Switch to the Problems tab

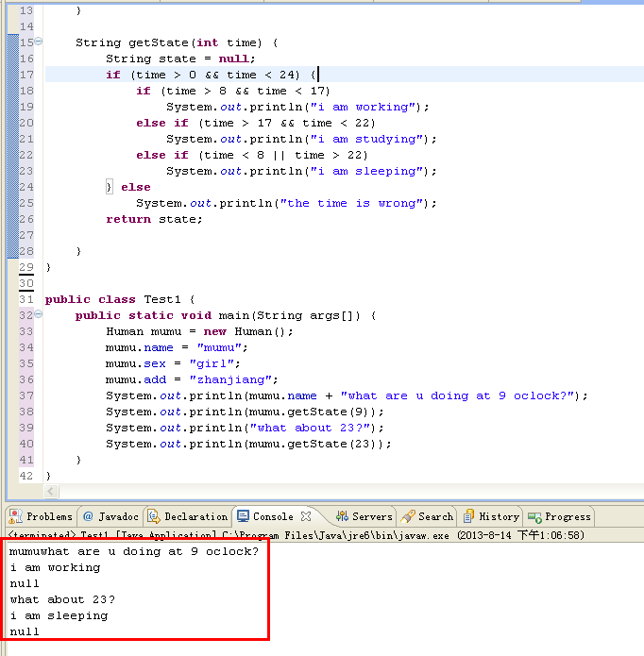point(41,516)
